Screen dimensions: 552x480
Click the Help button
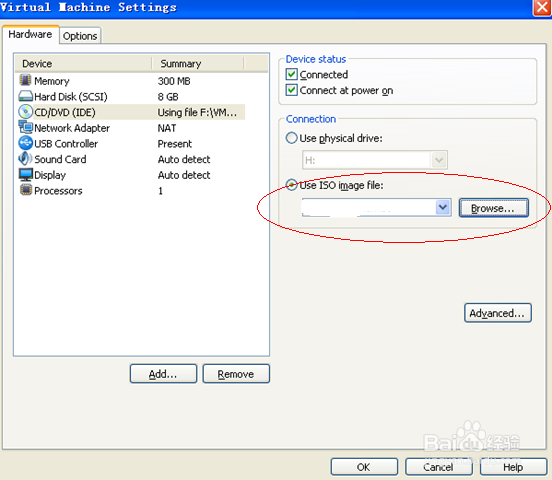point(513,467)
